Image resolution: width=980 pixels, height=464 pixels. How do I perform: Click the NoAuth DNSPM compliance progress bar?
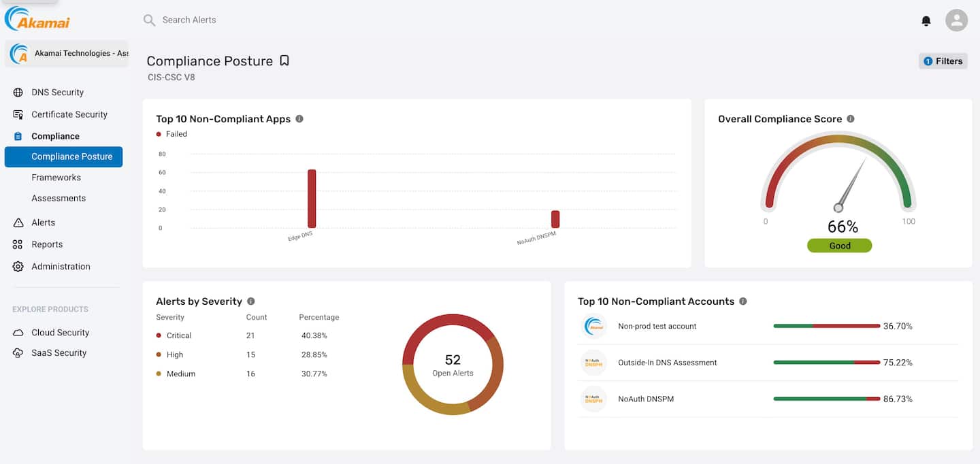[x=826, y=399]
